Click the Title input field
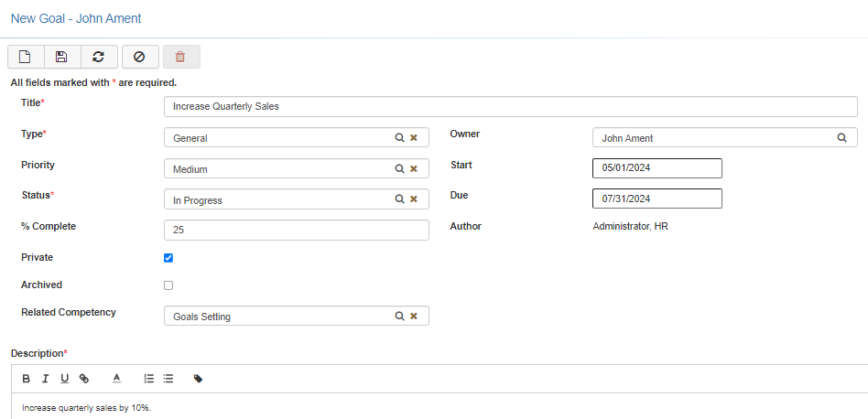 coord(509,106)
